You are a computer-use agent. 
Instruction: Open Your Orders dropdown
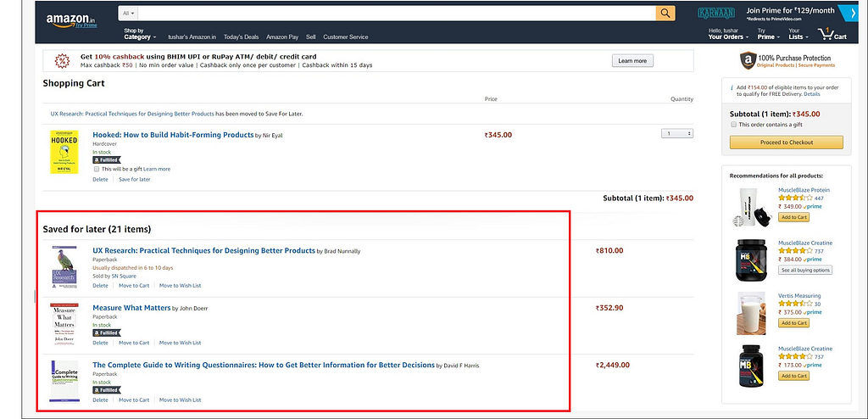pyautogui.click(x=728, y=34)
